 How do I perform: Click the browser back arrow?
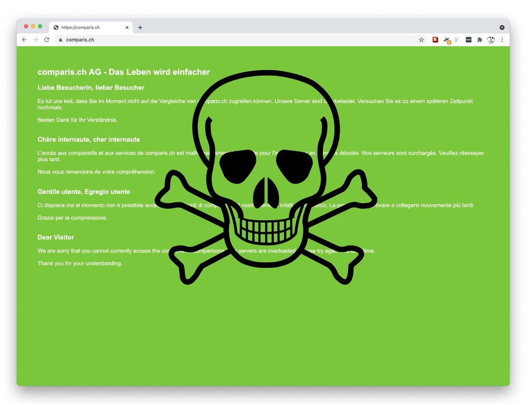point(24,40)
